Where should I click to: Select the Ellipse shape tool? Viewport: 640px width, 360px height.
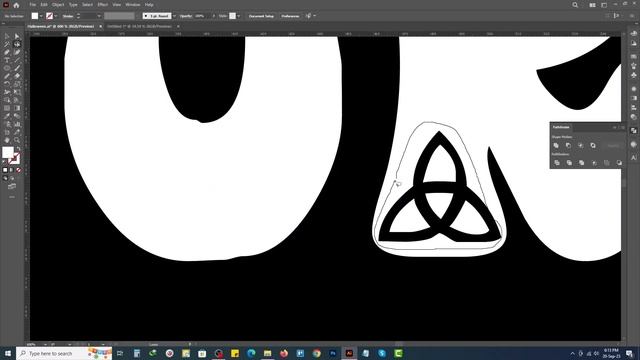7,68
